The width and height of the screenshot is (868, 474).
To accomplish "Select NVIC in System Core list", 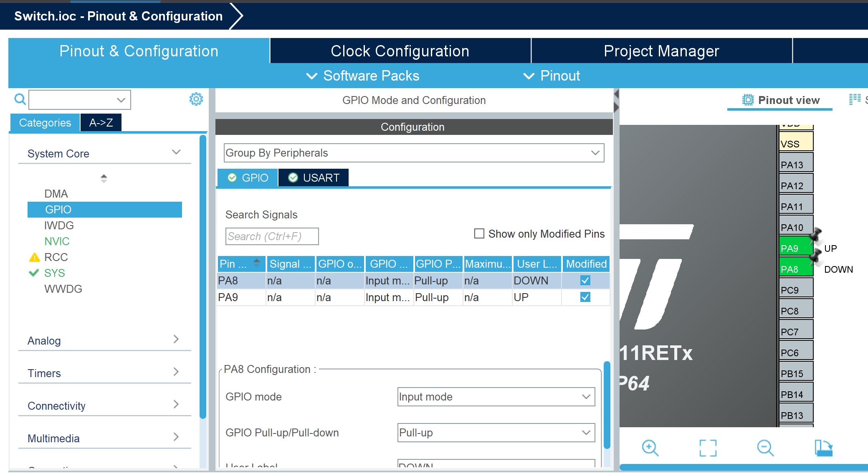I will tap(57, 241).
